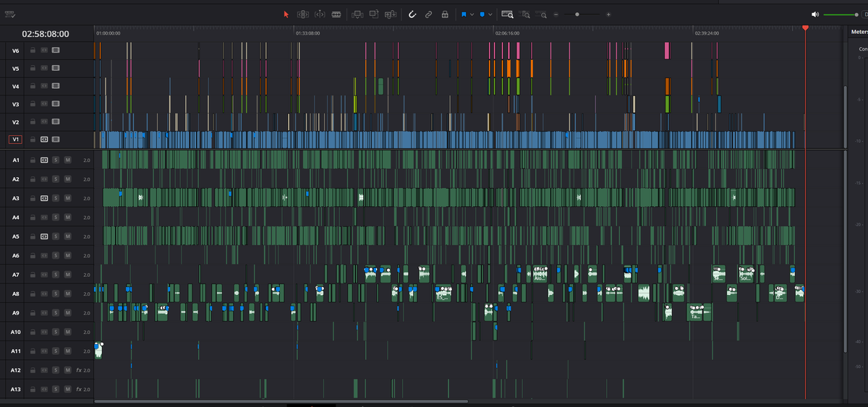Toggle auto select on track A5
This screenshot has height=407, width=868.
tap(44, 236)
